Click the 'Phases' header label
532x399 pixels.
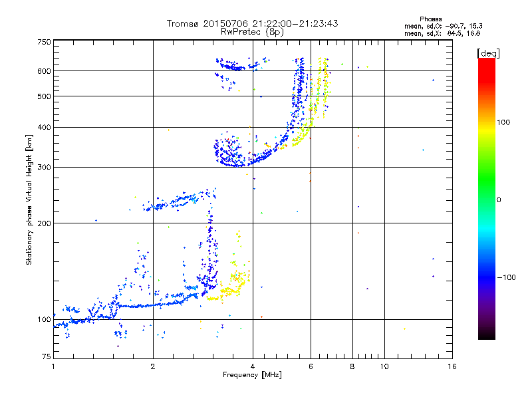click(x=430, y=19)
